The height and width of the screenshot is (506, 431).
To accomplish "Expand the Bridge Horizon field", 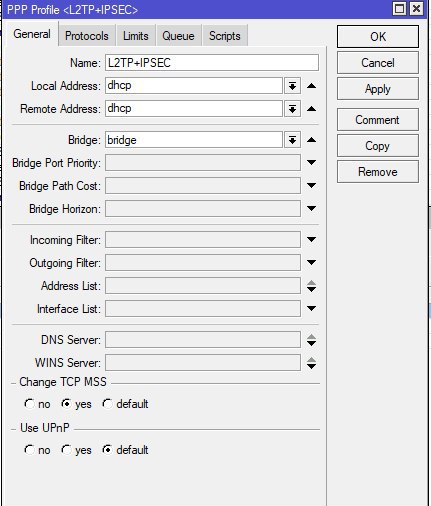I will point(311,209).
